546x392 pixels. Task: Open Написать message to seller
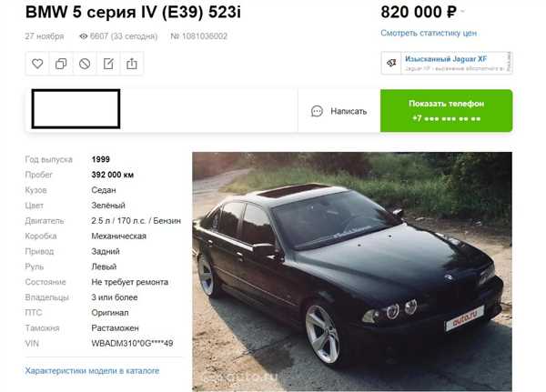point(339,111)
